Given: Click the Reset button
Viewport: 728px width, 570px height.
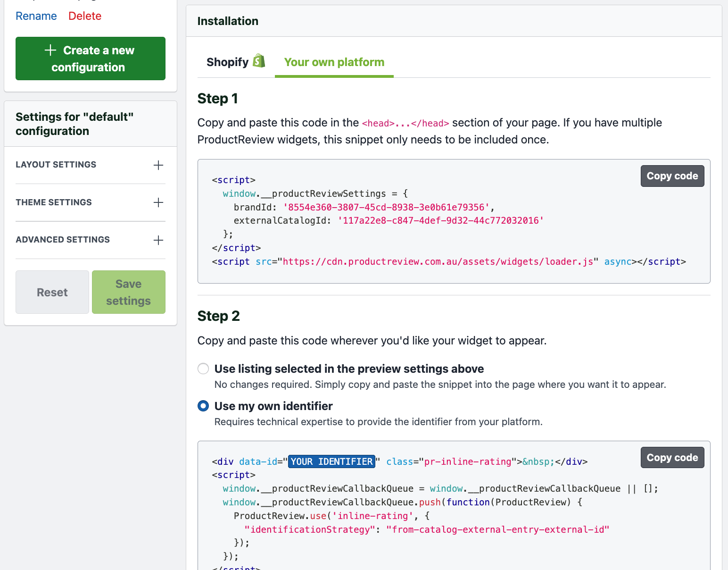Looking at the screenshot, I should point(52,292).
